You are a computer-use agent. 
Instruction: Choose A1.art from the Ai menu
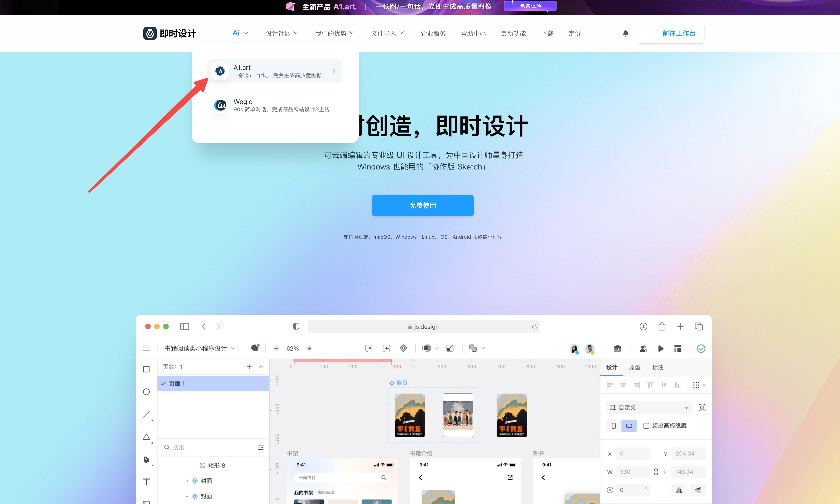(274, 71)
